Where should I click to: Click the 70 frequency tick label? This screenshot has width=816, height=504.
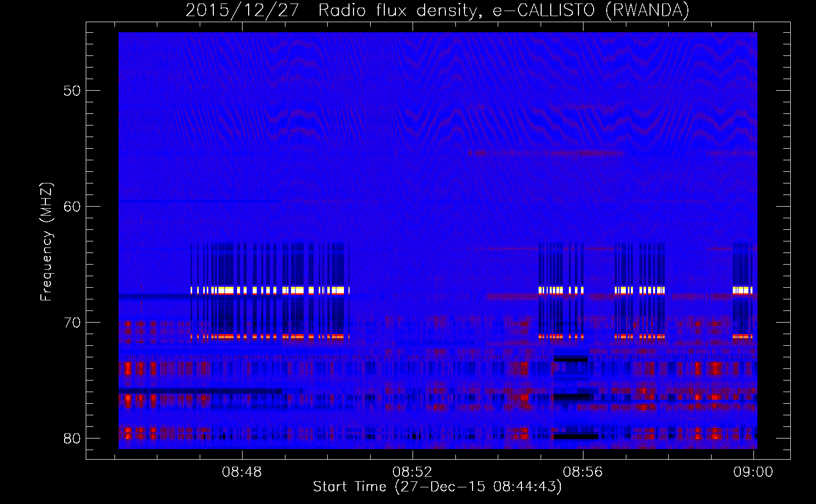[72, 323]
